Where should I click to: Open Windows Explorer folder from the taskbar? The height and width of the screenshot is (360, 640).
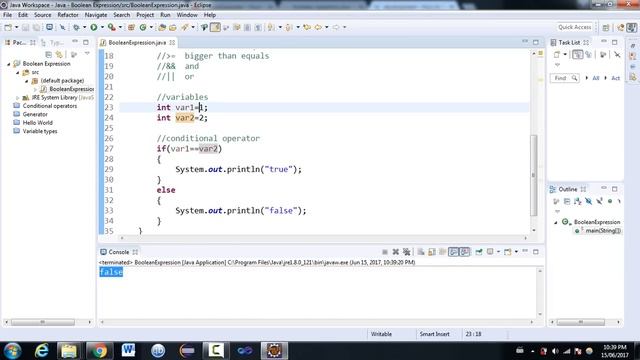[x=69, y=351]
